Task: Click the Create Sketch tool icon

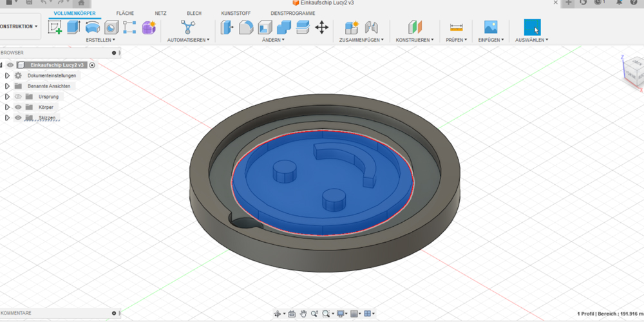Action: 55,27
